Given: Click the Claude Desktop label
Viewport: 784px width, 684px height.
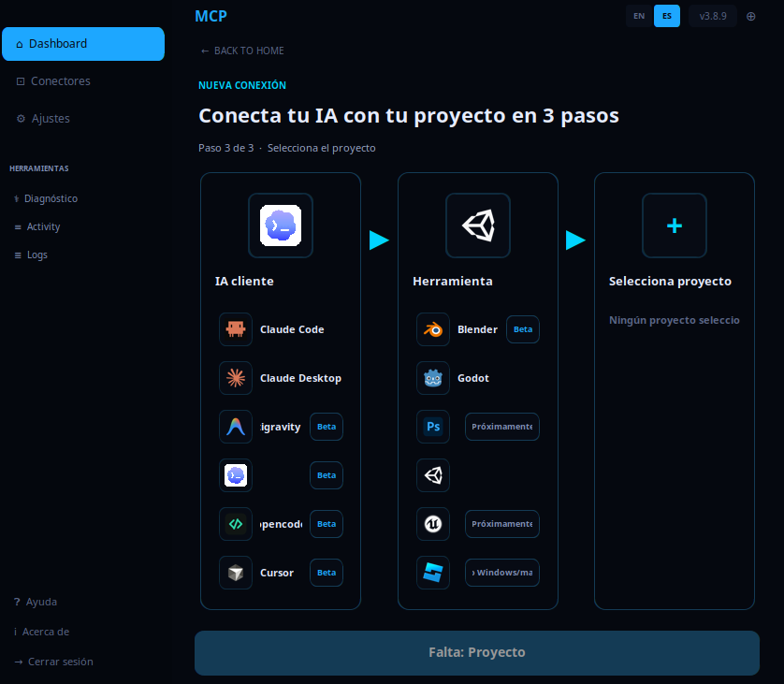Looking at the screenshot, I should 300,378.
